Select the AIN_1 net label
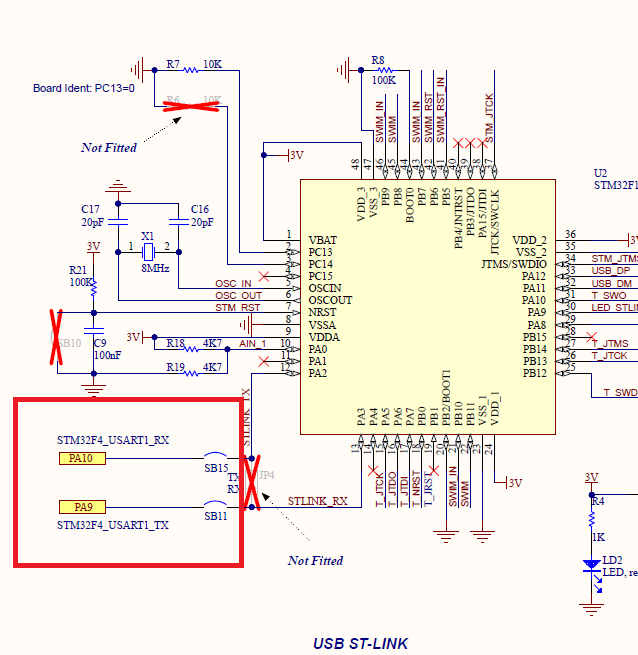This screenshot has width=638, height=655. tap(252, 344)
